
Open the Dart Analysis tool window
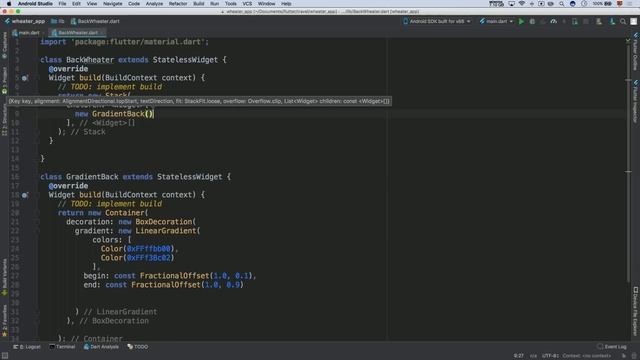pyautogui.click(x=101, y=347)
